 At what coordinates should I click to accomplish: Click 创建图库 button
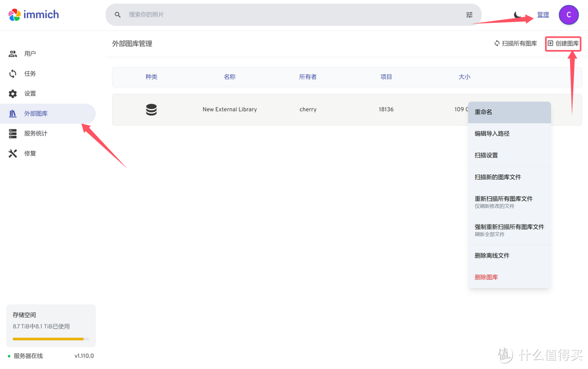(563, 44)
